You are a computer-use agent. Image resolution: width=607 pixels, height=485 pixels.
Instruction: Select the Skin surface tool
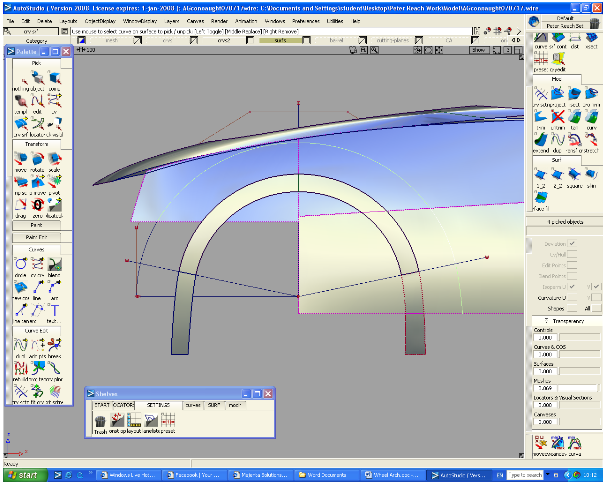pos(591,177)
